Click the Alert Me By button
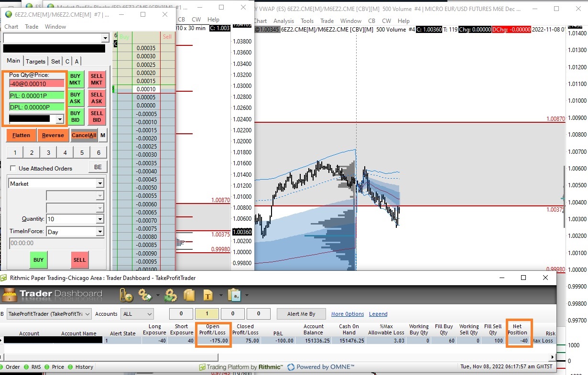The height and width of the screenshot is (375, 588). click(x=301, y=314)
